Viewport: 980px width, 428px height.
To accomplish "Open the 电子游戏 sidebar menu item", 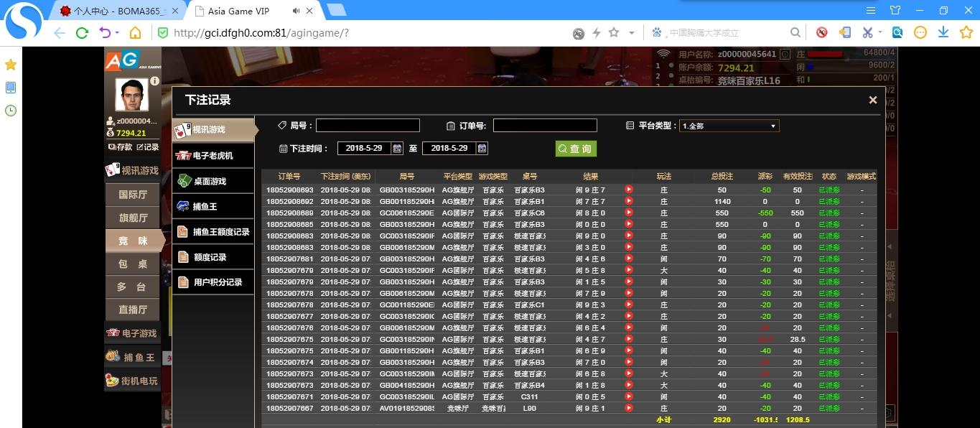I will (x=132, y=333).
